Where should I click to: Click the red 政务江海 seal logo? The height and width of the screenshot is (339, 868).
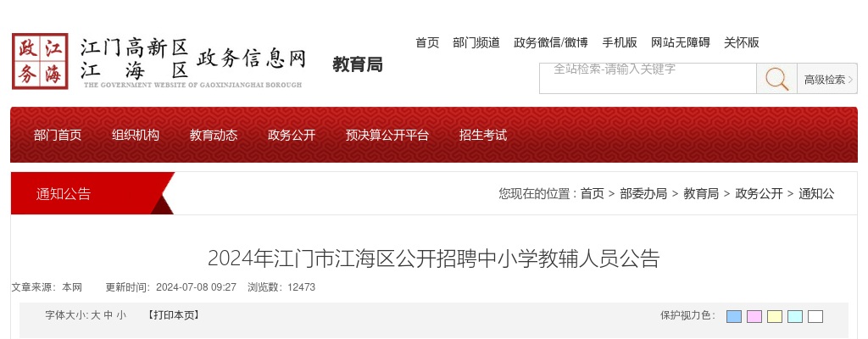point(40,61)
